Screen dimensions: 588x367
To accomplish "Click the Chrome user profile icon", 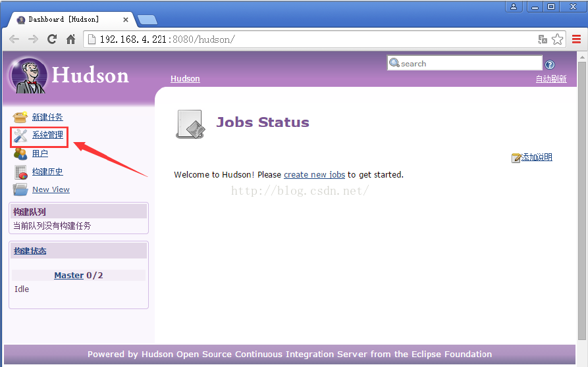I will [514, 7].
